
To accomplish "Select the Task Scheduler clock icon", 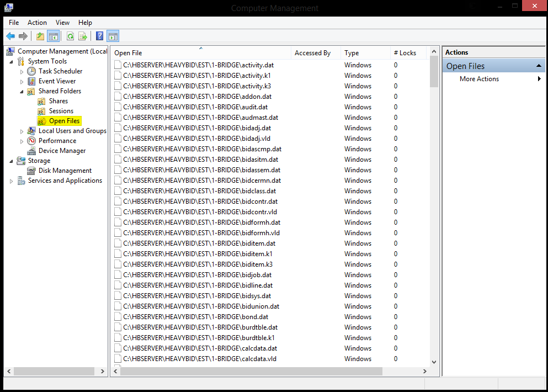I will (x=32, y=71).
